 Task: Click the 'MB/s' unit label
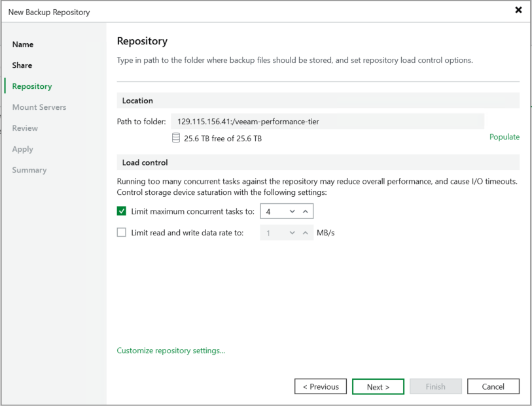pyautogui.click(x=326, y=233)
